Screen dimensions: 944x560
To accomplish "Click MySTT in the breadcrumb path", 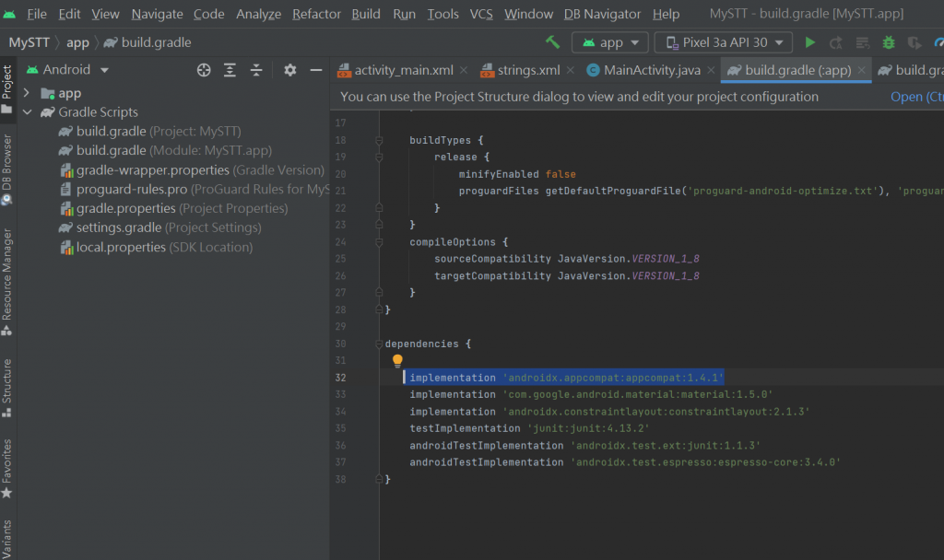I will point(29,42).
